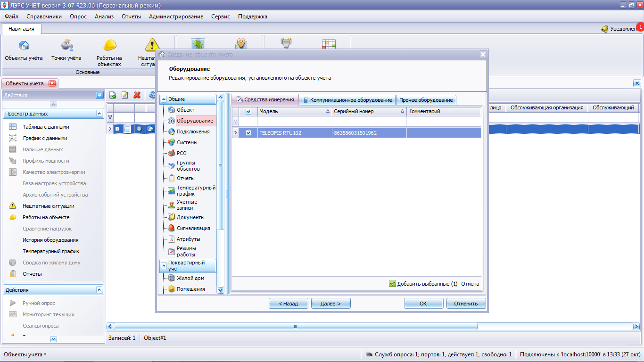644x362 pixels.
Task: Select Режимы работы in the dialog tree
Action: coord(186,251)
